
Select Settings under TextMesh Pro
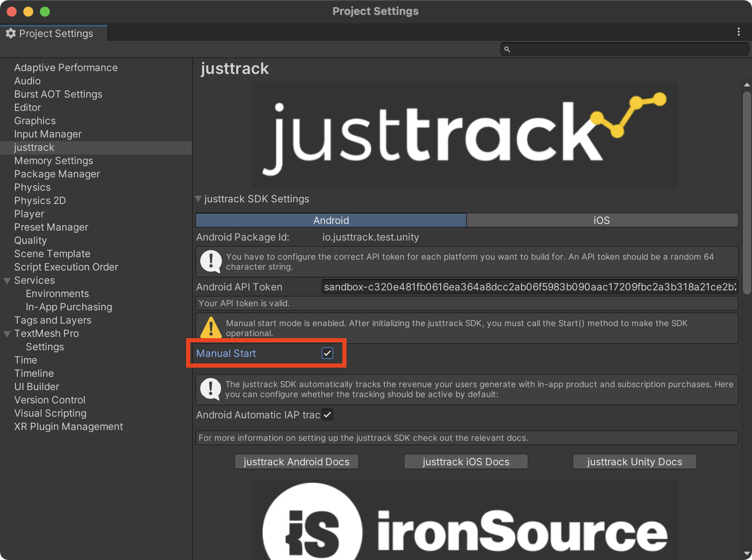(x=45, y=346)
